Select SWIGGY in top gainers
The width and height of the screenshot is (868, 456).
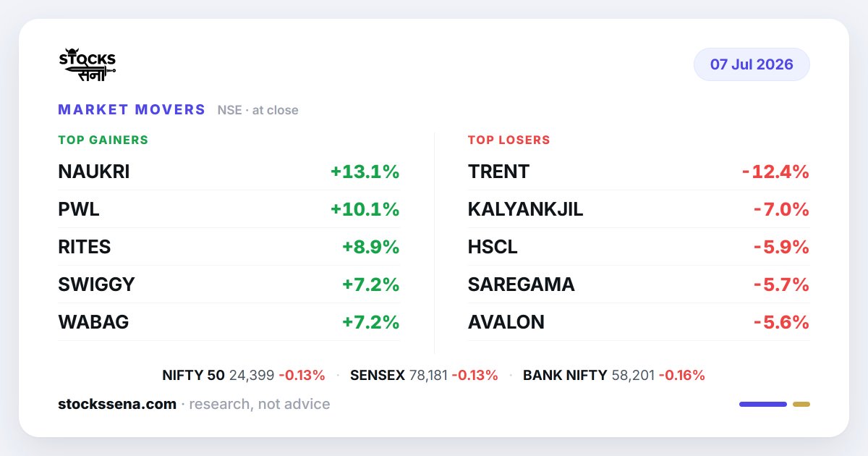click(x=96, y=285)
